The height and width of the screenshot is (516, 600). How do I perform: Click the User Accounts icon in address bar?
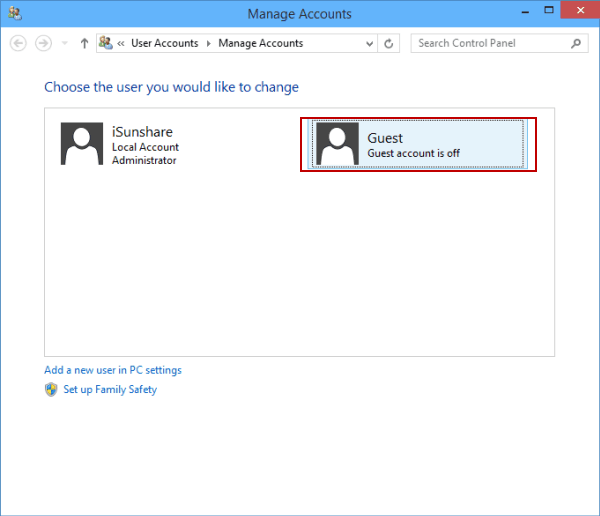click(106, 43)
